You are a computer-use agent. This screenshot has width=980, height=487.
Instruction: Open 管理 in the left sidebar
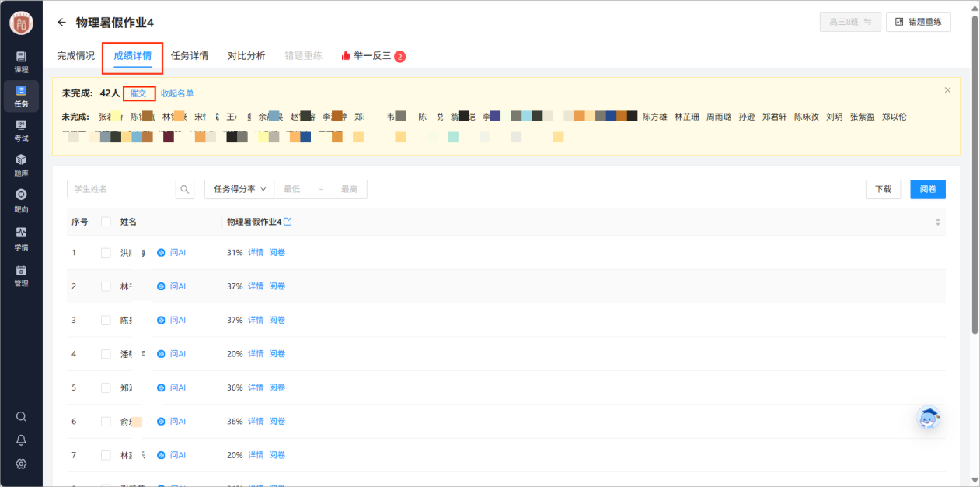pyautogui.click(x=21, y=275)
